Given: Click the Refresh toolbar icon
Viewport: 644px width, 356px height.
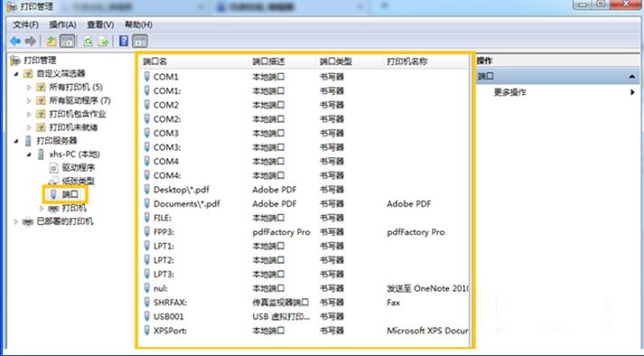Looking at the screenshot, I should tap(88, 41).
